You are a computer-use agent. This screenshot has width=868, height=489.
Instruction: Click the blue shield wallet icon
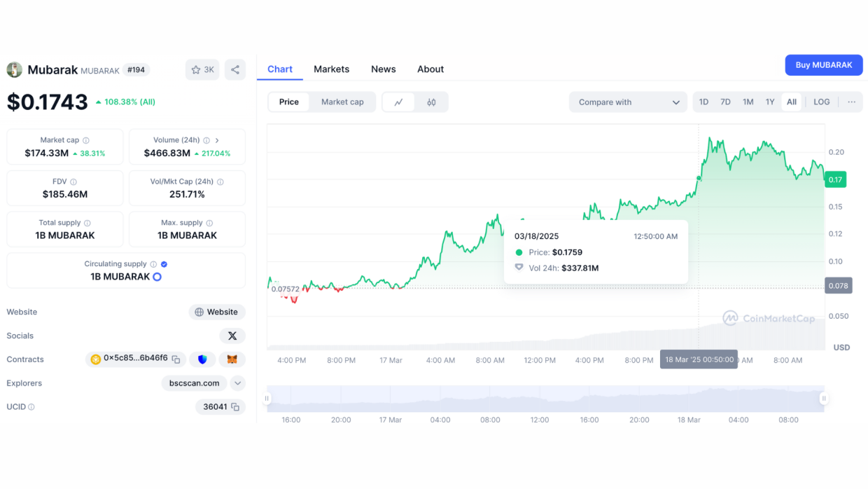point(202,359)
